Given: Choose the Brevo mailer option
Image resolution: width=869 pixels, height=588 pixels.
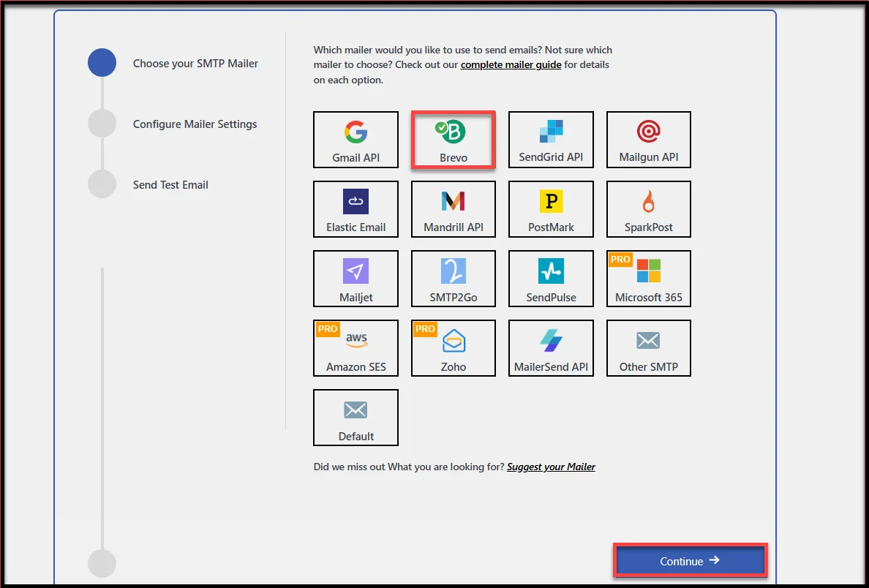Looking at the screenshot, I should 454,140.
